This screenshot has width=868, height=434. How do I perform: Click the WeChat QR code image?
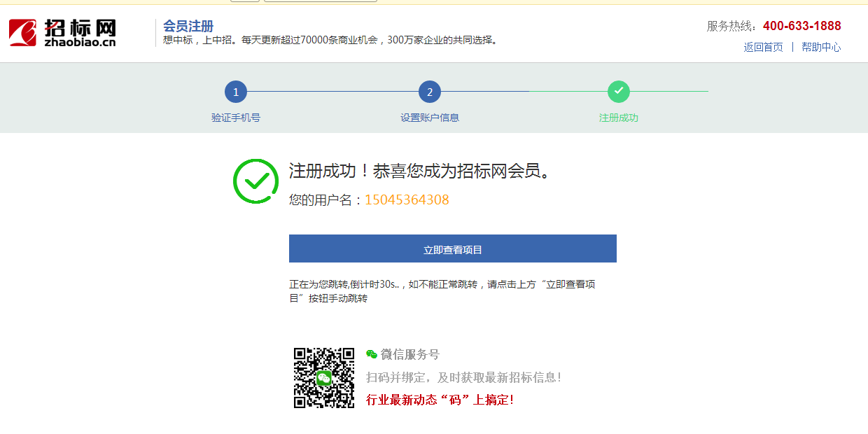tap(323, 377)
